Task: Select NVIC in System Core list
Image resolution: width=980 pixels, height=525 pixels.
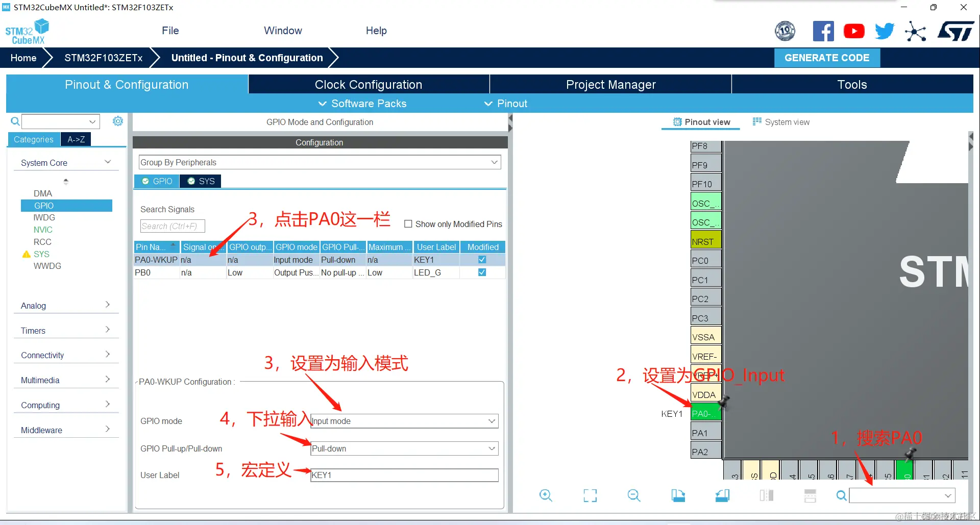Action: [43, 230]
